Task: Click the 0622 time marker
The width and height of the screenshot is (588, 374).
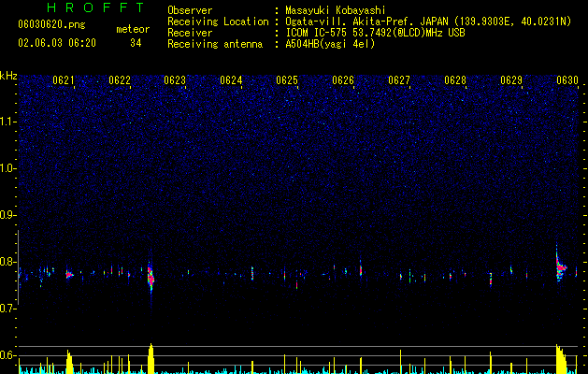Action: pyautogui.click(x=120, y=80)
